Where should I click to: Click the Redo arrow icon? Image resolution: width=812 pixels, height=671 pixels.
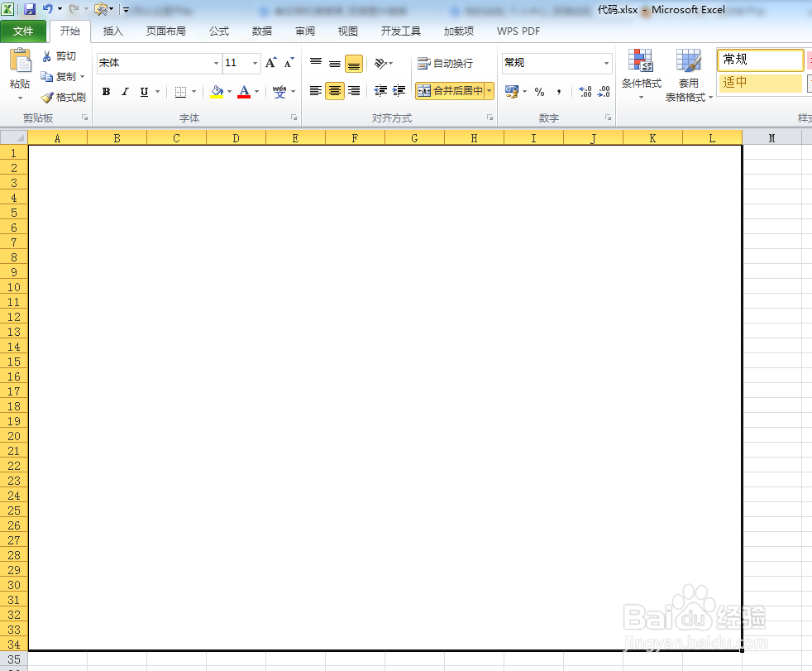74,9
